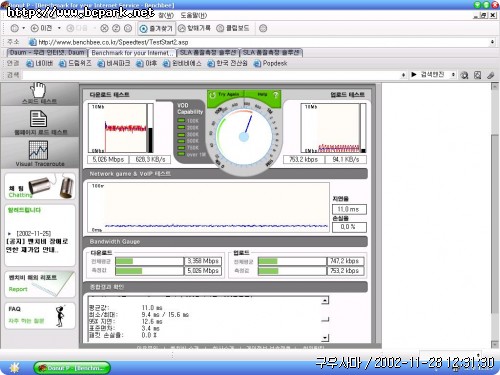The image size is (500, 375).
Task: Click down arrow of results text box
Action: point(325,338)
